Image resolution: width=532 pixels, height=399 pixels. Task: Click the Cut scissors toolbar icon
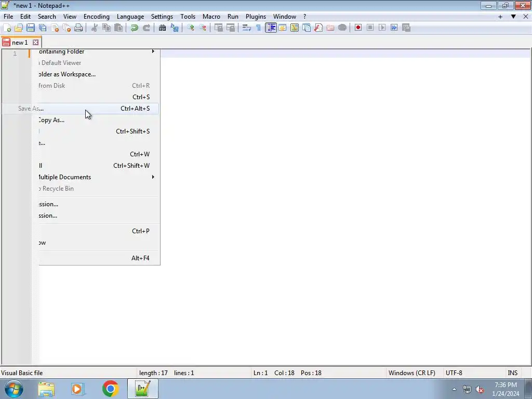95,28
